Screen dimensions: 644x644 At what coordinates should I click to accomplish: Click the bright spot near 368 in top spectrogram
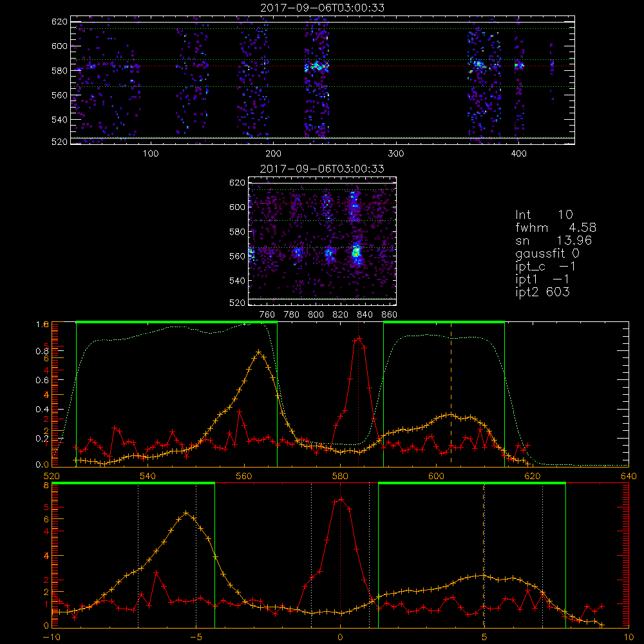479,64
